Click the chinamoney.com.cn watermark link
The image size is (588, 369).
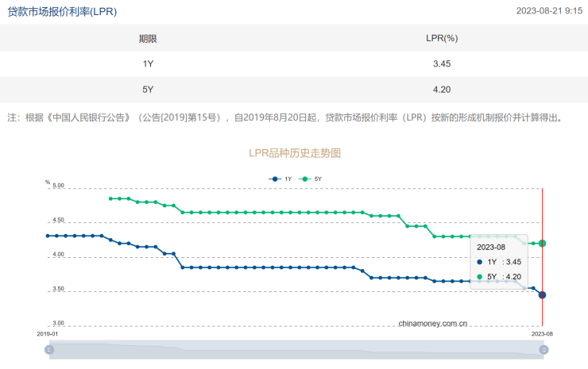point(433,323)
